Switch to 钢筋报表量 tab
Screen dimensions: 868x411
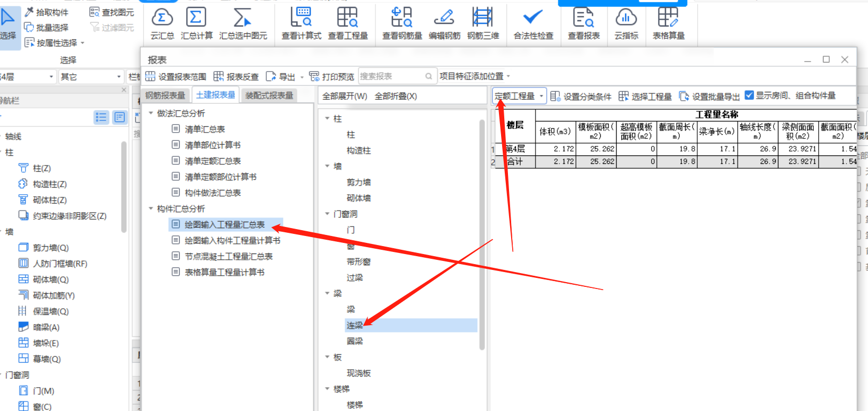(165, 95)
